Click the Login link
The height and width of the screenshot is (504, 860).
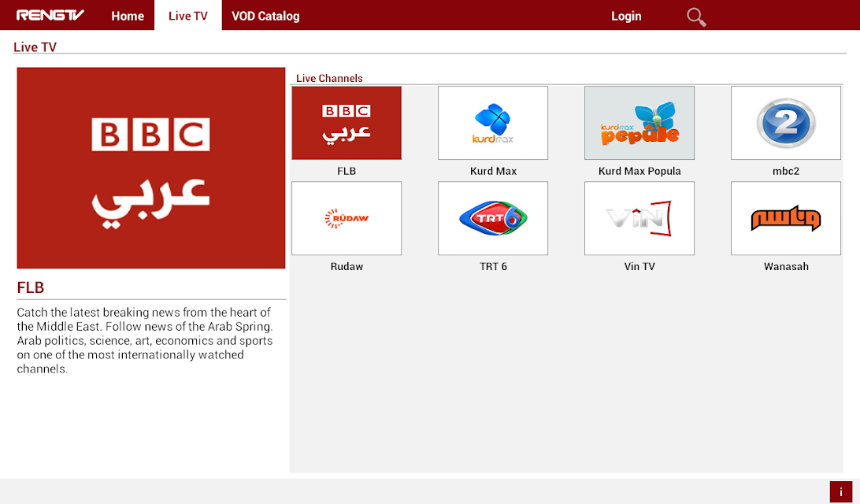coord(626,16)
